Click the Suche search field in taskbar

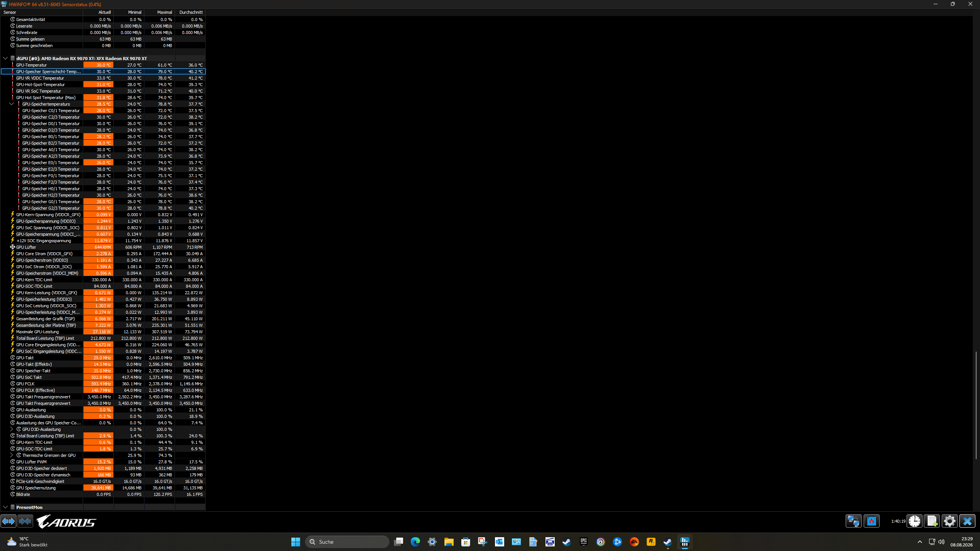click(347, 542)
